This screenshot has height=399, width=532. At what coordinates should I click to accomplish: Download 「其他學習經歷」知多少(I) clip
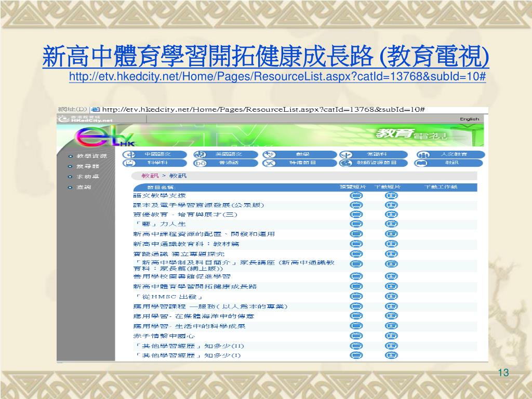391,355
